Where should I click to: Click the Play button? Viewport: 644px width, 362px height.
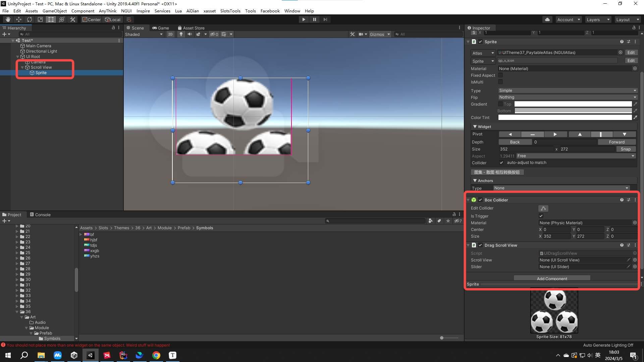pyautogui.click(x=304, y=19)
